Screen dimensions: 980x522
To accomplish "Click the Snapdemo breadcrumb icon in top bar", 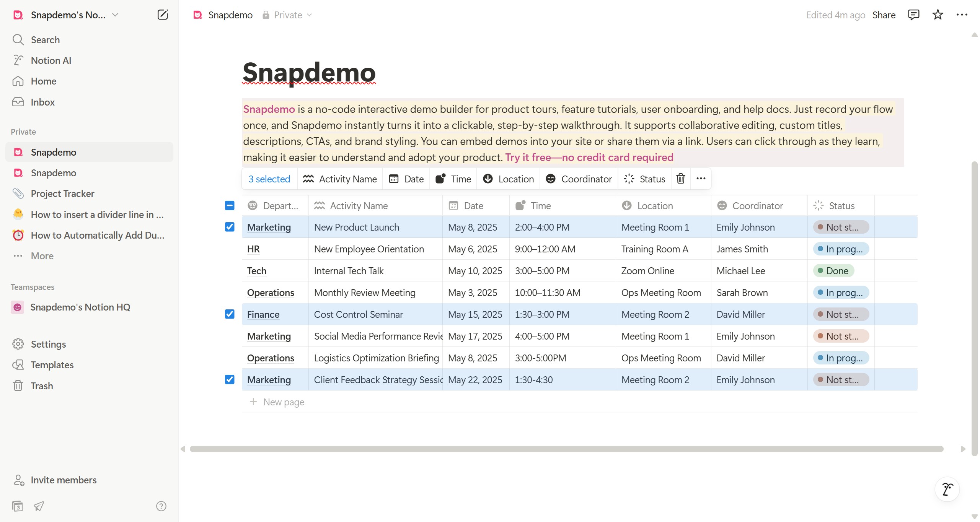I will [x=197, y=15].
